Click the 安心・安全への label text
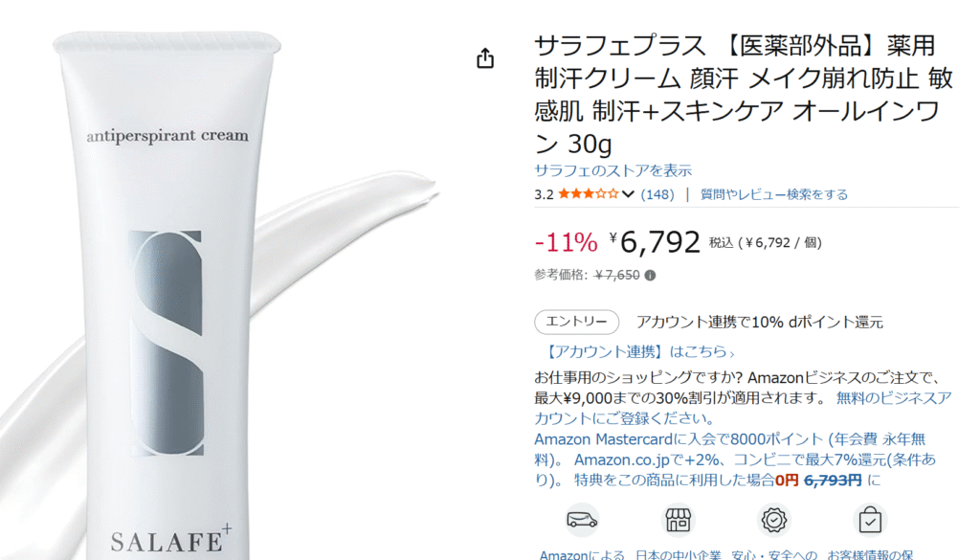The image size is (980, 560). (x=773, y=553)
